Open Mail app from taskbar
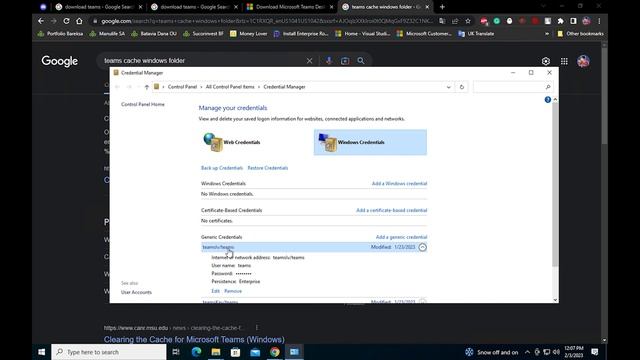Image resolution: width=640 pixels, height=360 pixels. pyautogui.click(x=255, y=352)
